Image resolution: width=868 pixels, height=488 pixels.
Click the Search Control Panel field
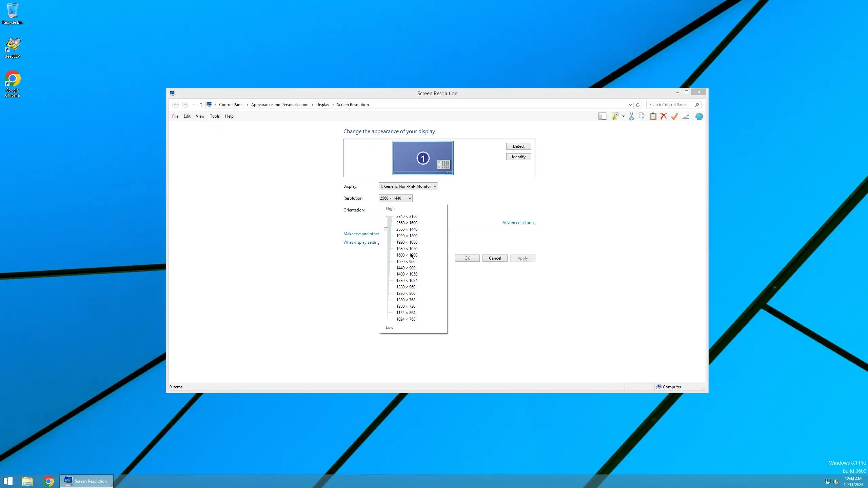coord(670,105)
